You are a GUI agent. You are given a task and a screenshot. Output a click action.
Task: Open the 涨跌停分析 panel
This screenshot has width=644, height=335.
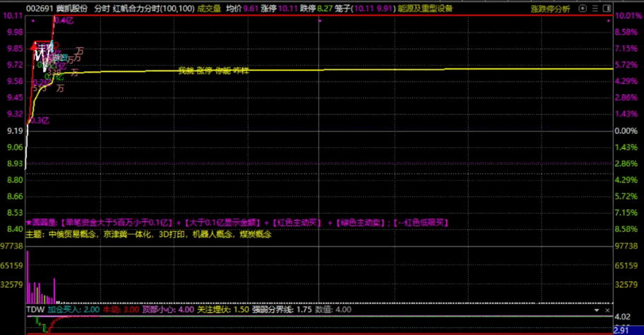point(549,8)
